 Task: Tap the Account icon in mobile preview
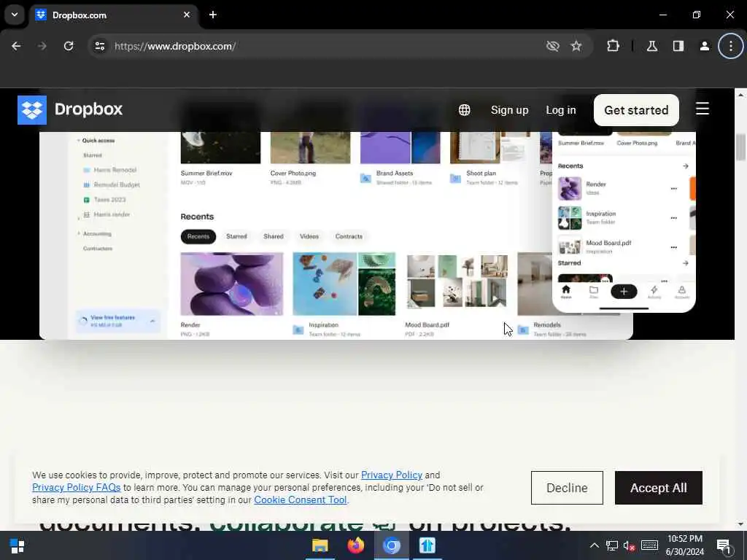coord(682,292)
